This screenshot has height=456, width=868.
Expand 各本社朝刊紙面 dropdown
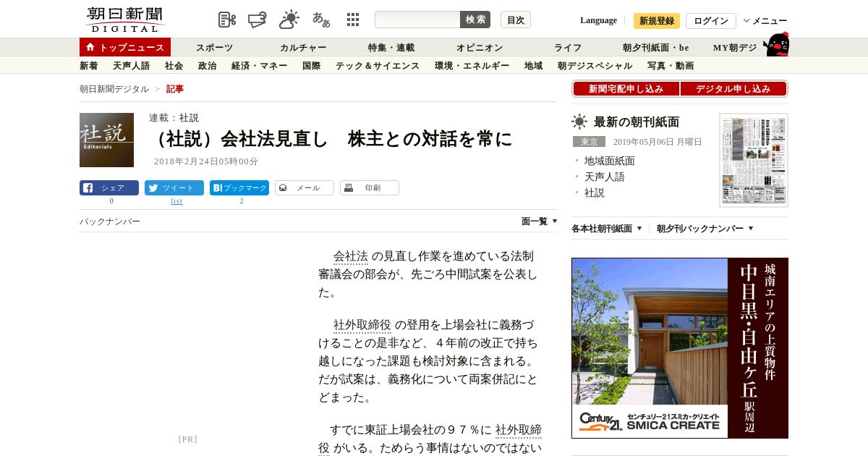click(607, 229)
